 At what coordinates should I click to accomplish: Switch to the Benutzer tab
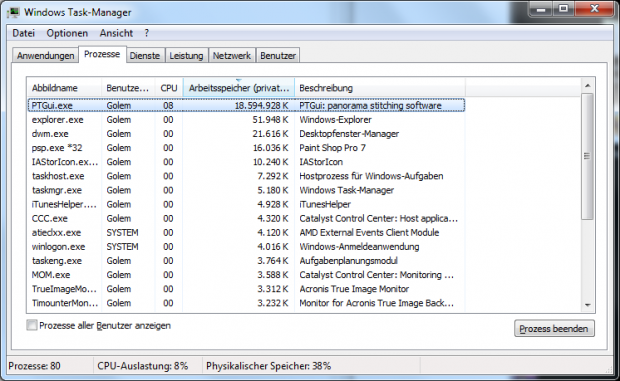point(278,56)
